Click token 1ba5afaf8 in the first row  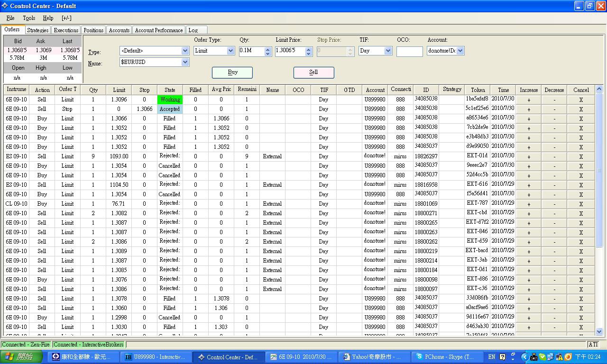coord(477,99)
